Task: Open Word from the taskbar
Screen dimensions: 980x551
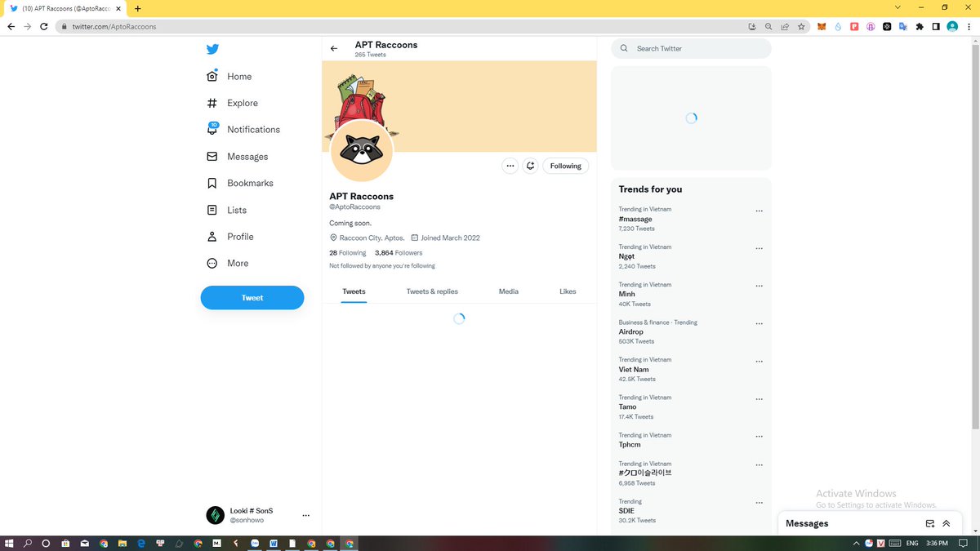Action: pos(274,543)
